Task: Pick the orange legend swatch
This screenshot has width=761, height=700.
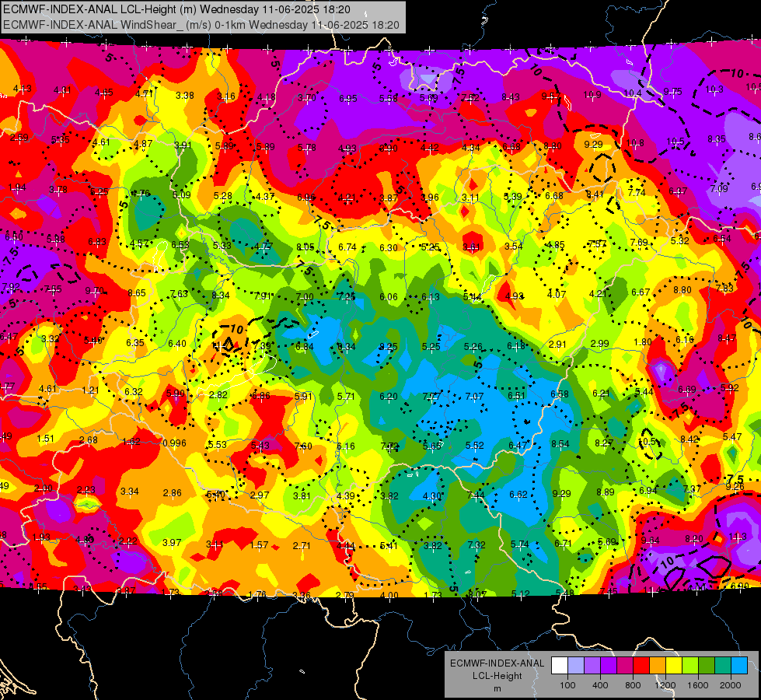Action: (x=658, y=666)
